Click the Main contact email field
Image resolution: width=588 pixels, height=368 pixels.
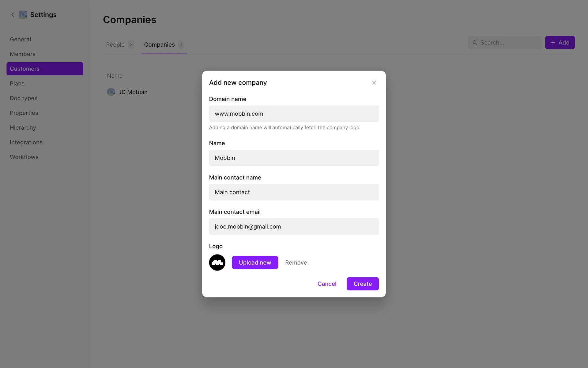pos(294,227)
